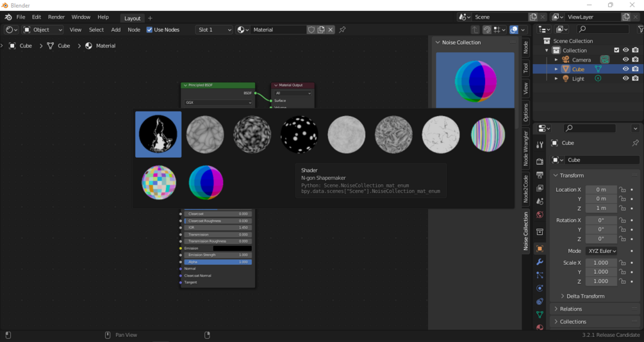The width and height of the screenshot is (644, 342).
Task: Add new Scene with the copy icon
Action: pos(533,17)
